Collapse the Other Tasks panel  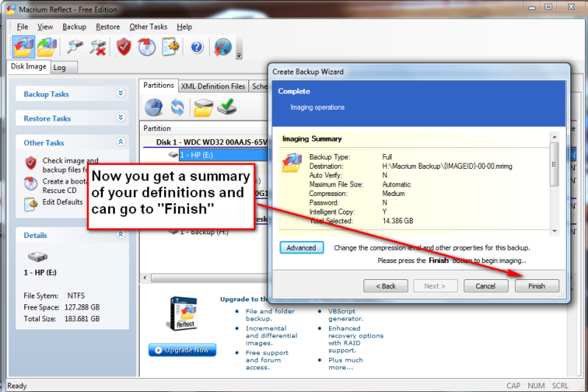(x=121, y=142)
